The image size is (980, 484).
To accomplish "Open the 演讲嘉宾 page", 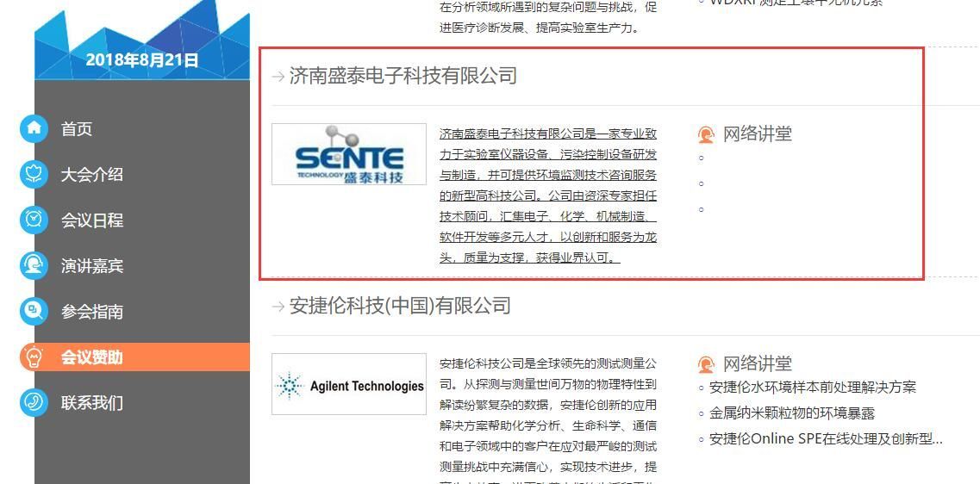I will pyautogui.click(x=92, y=266).
